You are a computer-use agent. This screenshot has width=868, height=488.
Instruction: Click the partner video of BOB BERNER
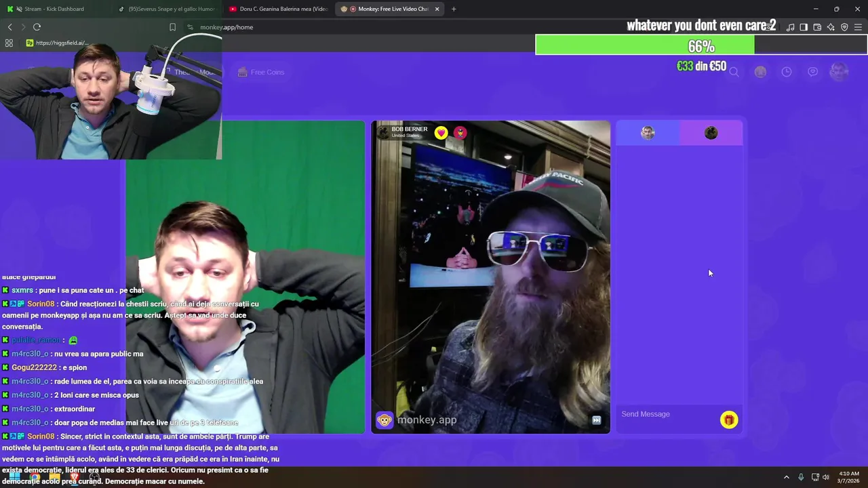coord(490,277)
